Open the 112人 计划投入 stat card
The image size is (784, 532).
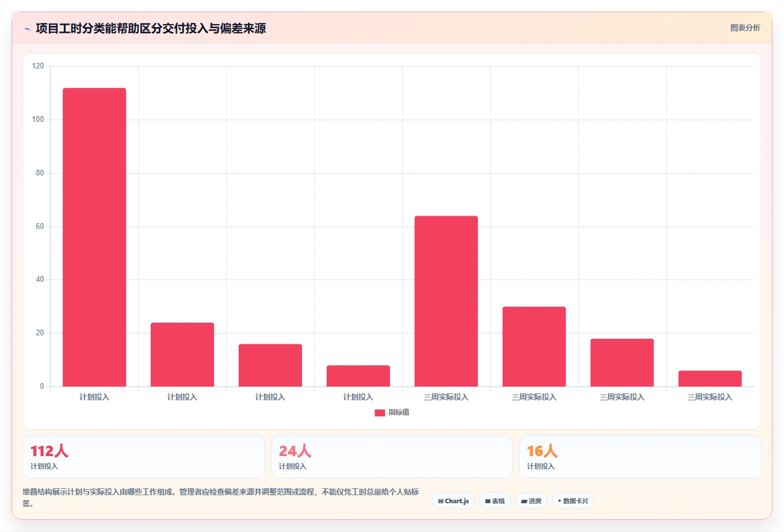(144, 457)
